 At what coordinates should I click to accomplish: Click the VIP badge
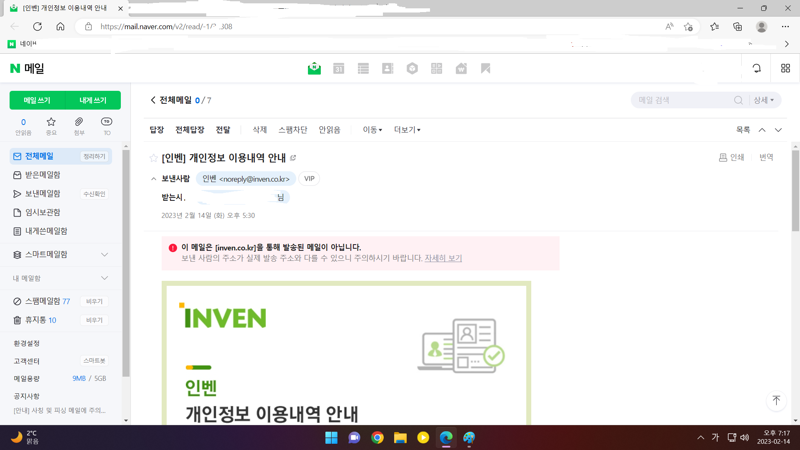309,179
